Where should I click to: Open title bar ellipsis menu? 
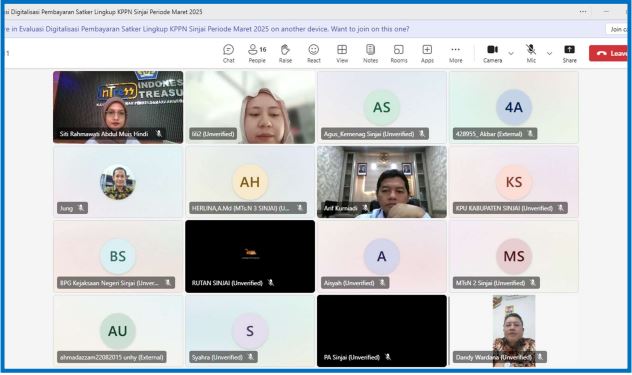click(583, 12)
